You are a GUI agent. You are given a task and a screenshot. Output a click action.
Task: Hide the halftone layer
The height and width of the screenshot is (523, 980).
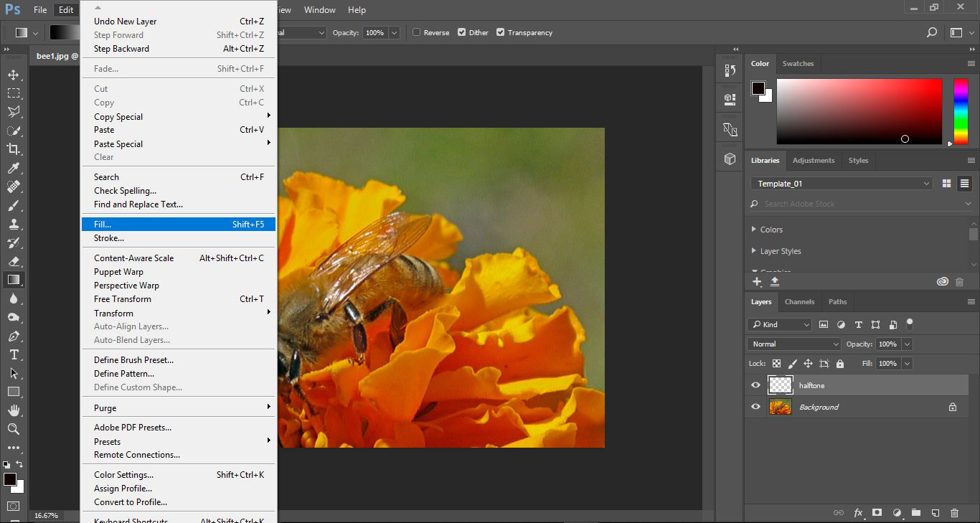click(755, 385)
